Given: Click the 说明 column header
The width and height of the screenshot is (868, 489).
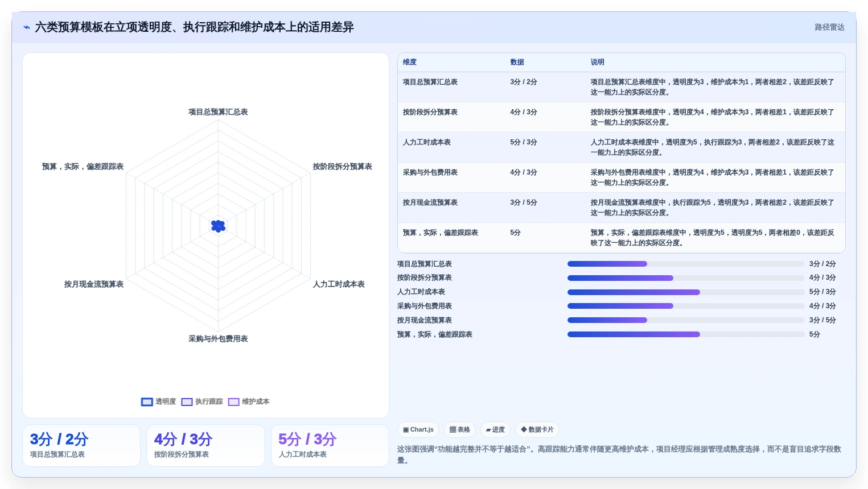Looking at the screenshot, I should click(x=597, y=62).
